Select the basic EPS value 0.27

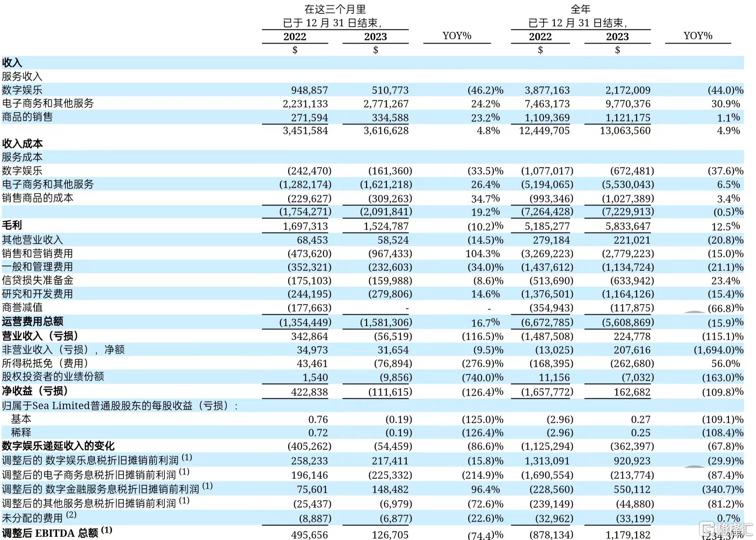pyautogui.click(x=641, y=419)
